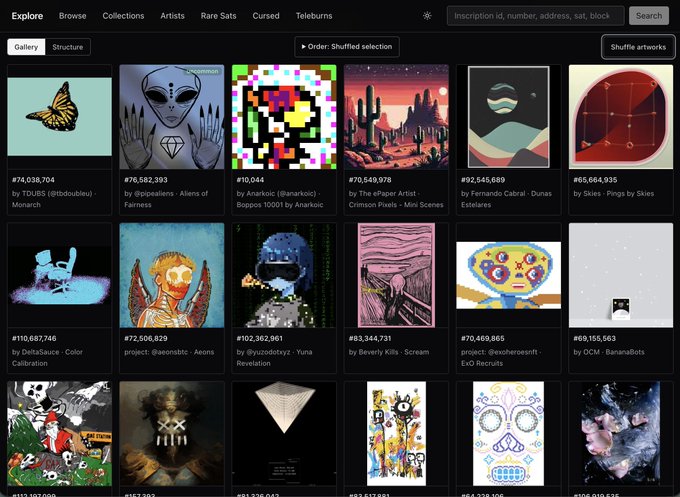Click inscription number #65,664,935
The height and width of the screenshot is (497, 680).
(x=595, y=180)
